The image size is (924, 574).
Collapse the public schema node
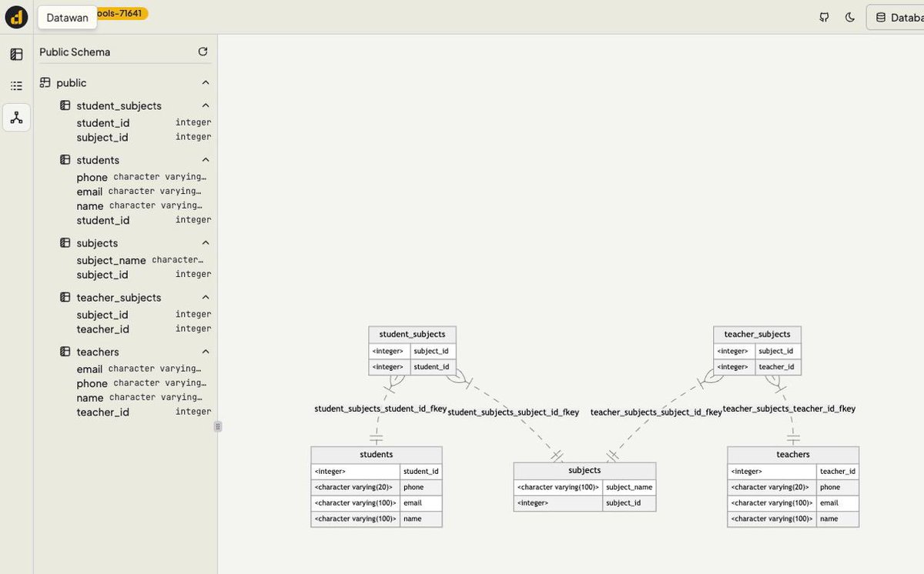206,82
